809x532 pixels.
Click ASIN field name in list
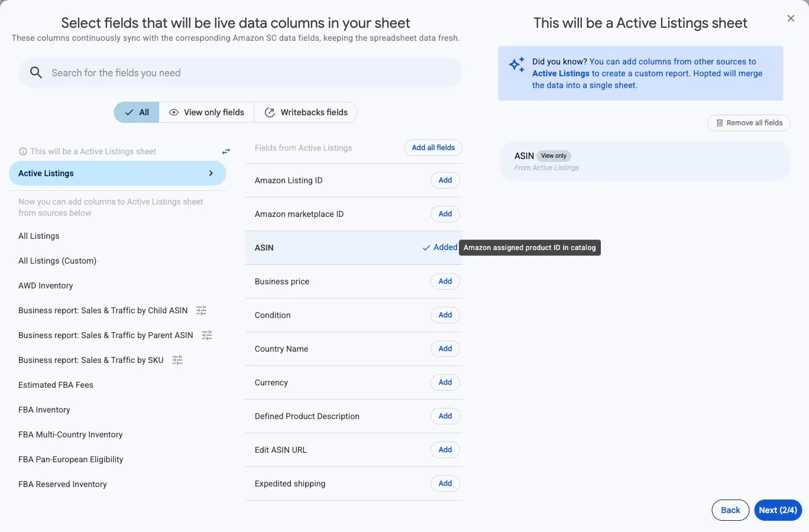tap(264, 248)
